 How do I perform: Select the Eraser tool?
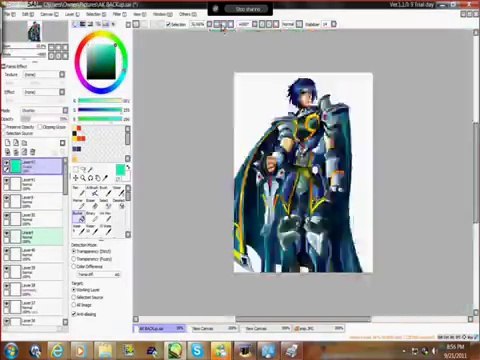[92, 204]
